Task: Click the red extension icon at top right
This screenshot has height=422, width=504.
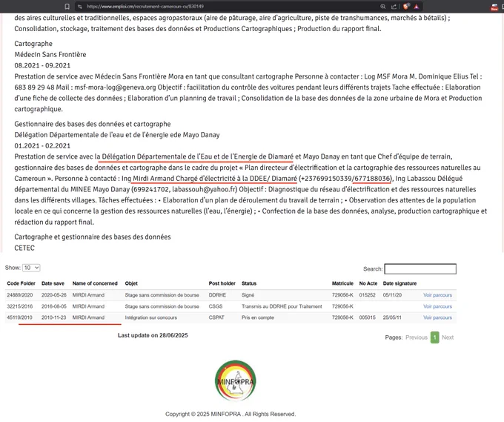Action: tap(494, 7)
